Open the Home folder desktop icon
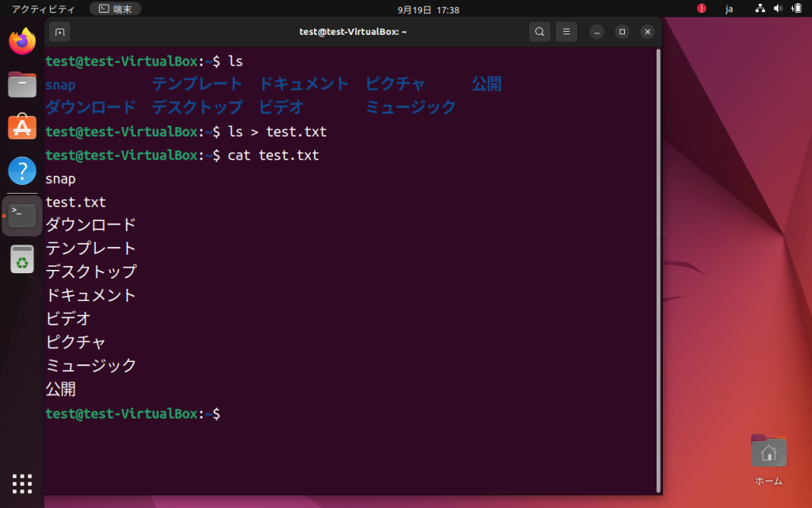This screenshot has width=812, height=508. pyautogui.click(x=768, y=460)
